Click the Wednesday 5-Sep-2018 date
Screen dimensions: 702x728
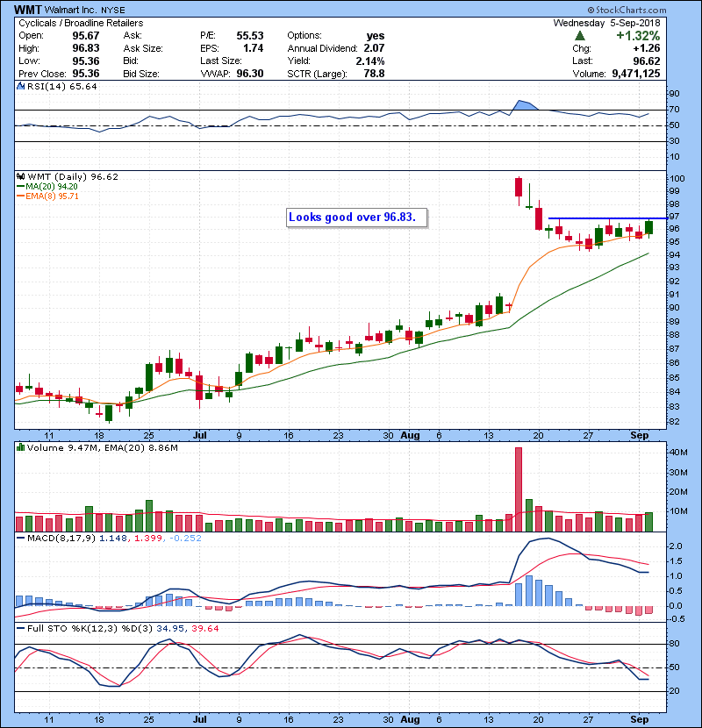[x=606, y=23]
